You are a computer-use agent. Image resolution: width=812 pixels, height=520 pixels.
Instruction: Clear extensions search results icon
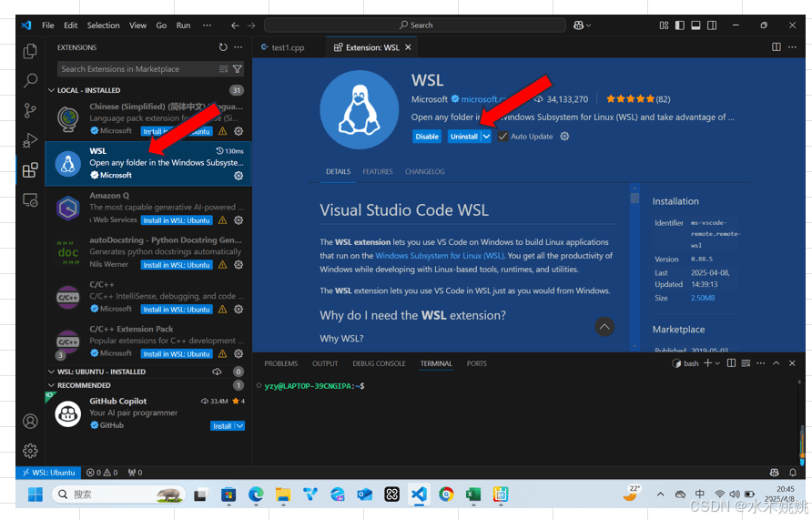coord(223,69)
